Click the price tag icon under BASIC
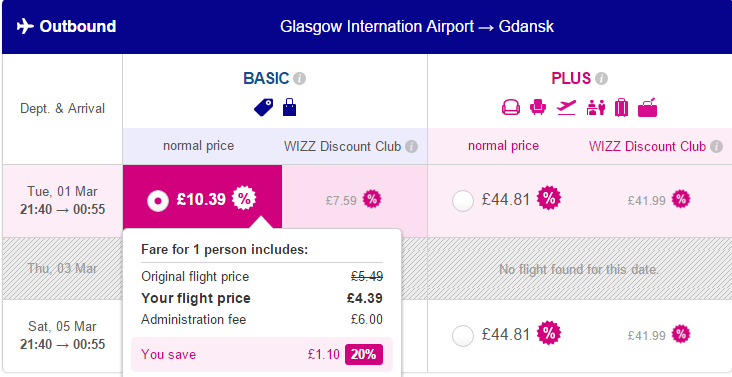This screenshot has height=377, width=732. coord(264,108)
